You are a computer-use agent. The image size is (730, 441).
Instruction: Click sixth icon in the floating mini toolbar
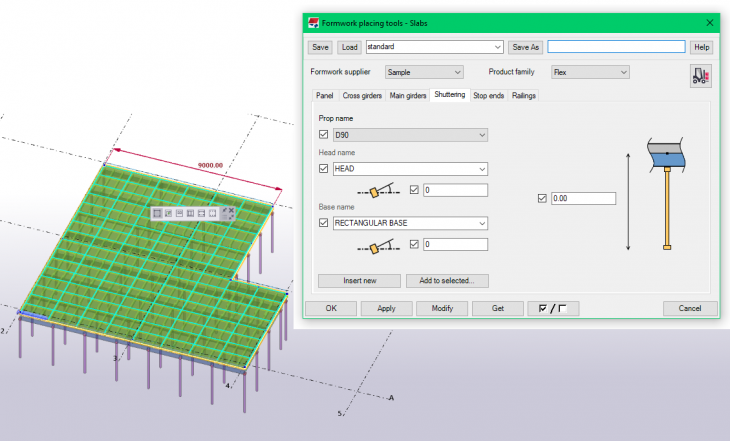(x=212, y=213)
